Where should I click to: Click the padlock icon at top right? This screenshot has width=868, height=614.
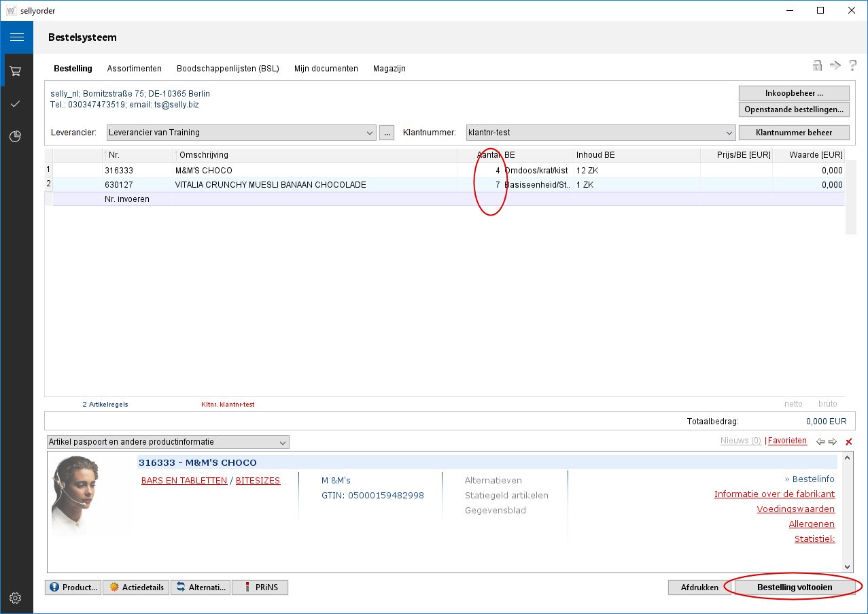click(817, 65)
